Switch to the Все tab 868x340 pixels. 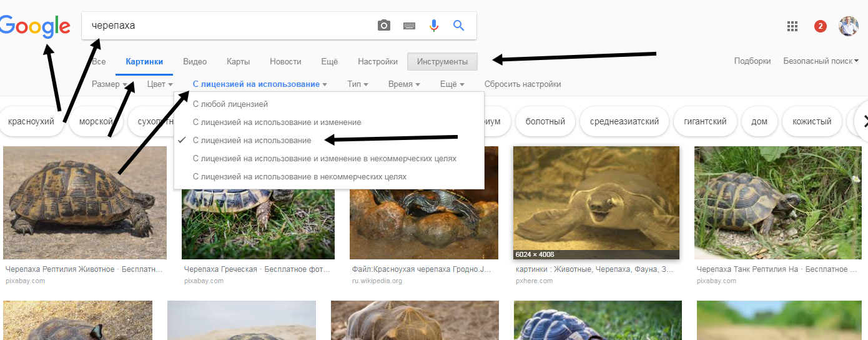click(x=99, y=61)
